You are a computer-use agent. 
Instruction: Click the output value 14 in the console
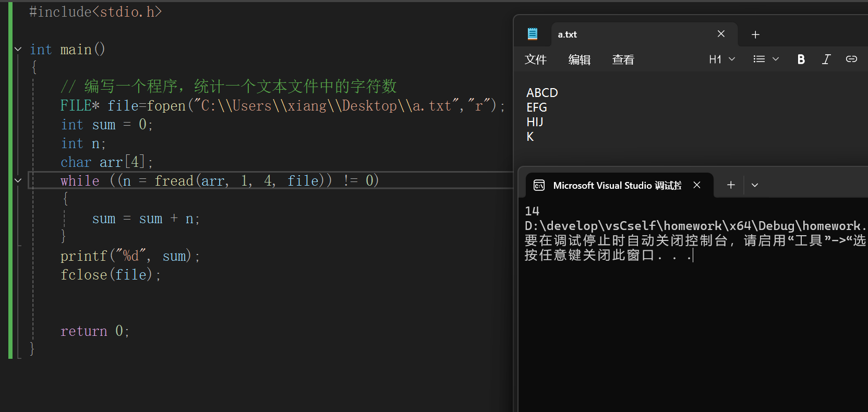(x=532, y=211)
